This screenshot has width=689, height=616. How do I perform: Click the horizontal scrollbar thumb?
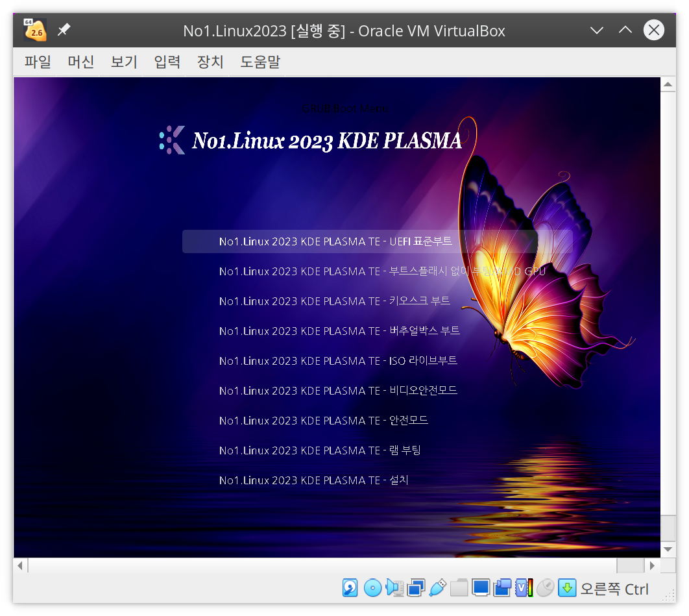tap(630, 565)
